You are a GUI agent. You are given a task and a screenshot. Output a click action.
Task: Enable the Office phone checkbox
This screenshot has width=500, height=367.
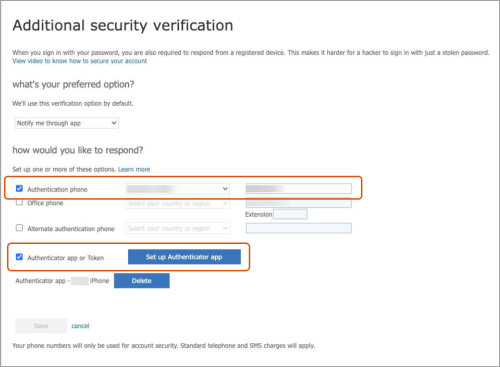point(19,202)
